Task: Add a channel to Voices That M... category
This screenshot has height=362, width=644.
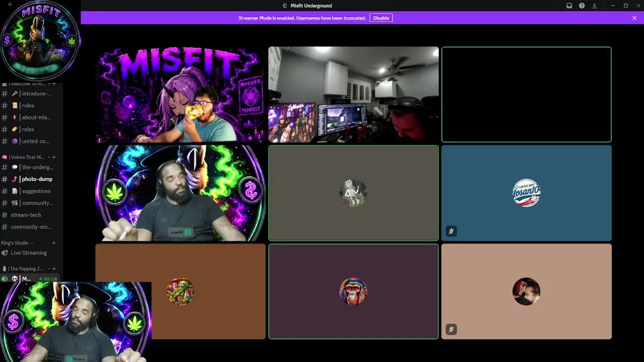Action: tap(54, 157)
